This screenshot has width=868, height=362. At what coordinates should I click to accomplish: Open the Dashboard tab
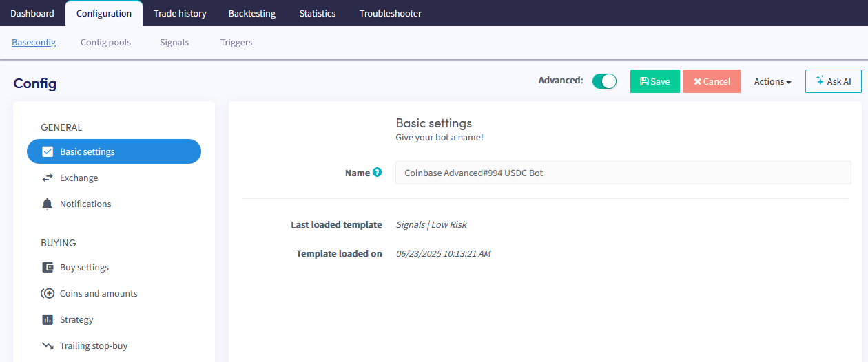tap(32, 13)
